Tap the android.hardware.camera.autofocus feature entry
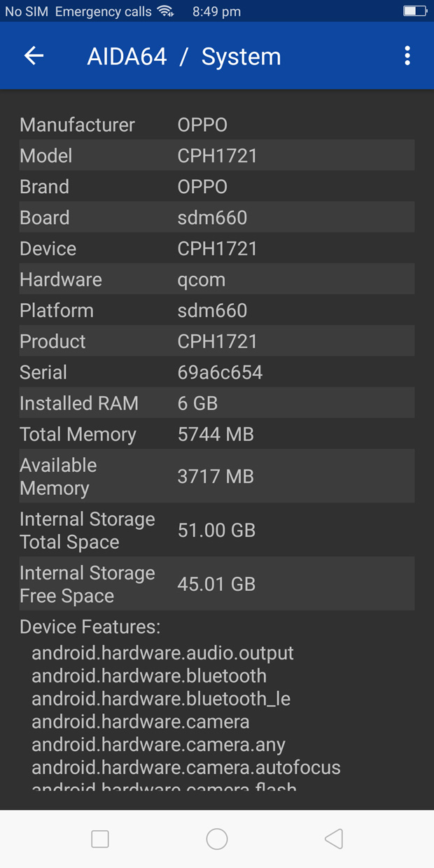 coord(186,767)
